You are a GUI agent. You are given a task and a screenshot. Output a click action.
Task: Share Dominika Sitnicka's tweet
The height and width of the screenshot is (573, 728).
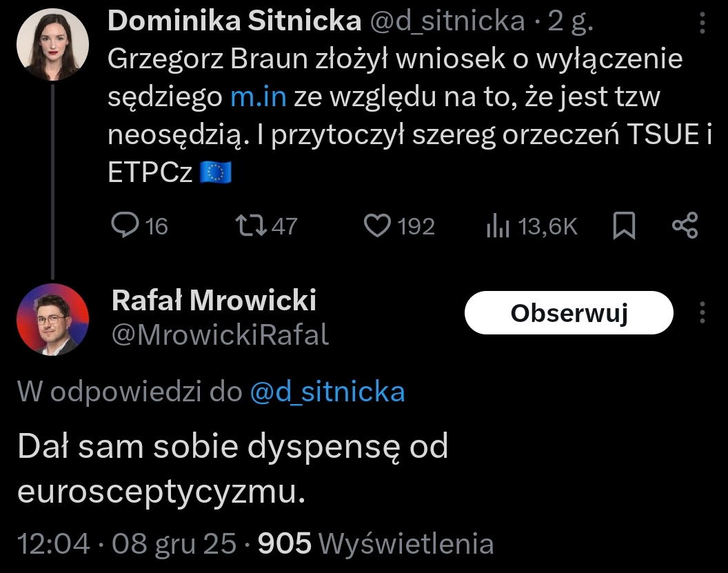(x=685, y=226)
